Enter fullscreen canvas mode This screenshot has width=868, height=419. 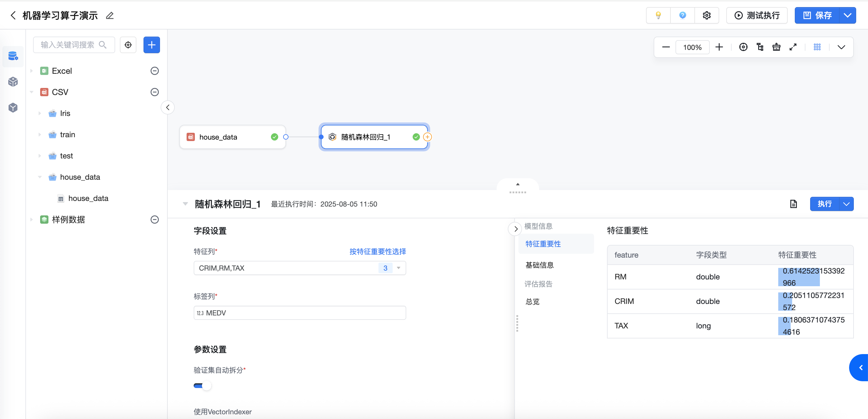(x=793, y=47)
